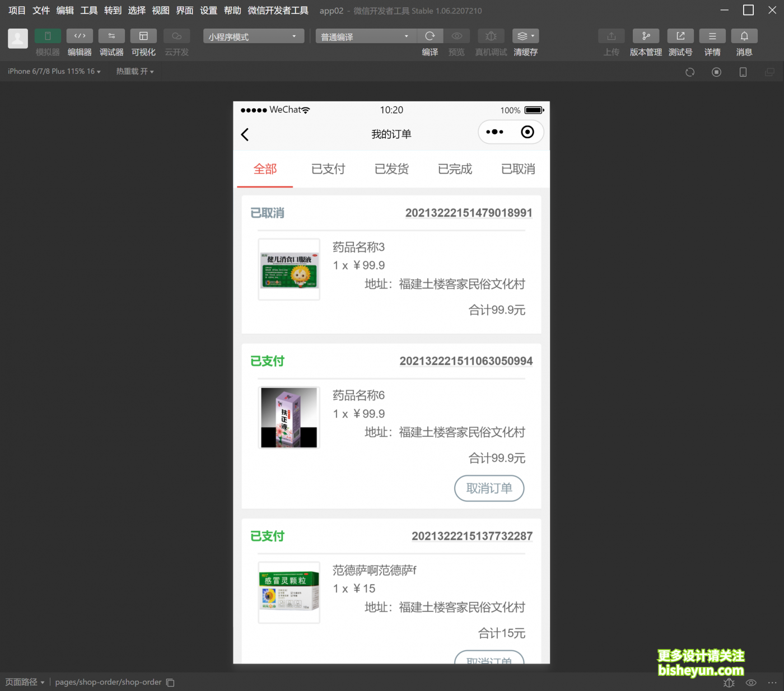Open the hot reload dropdown
The image size is (784, 691).
[x=134, y=72]
